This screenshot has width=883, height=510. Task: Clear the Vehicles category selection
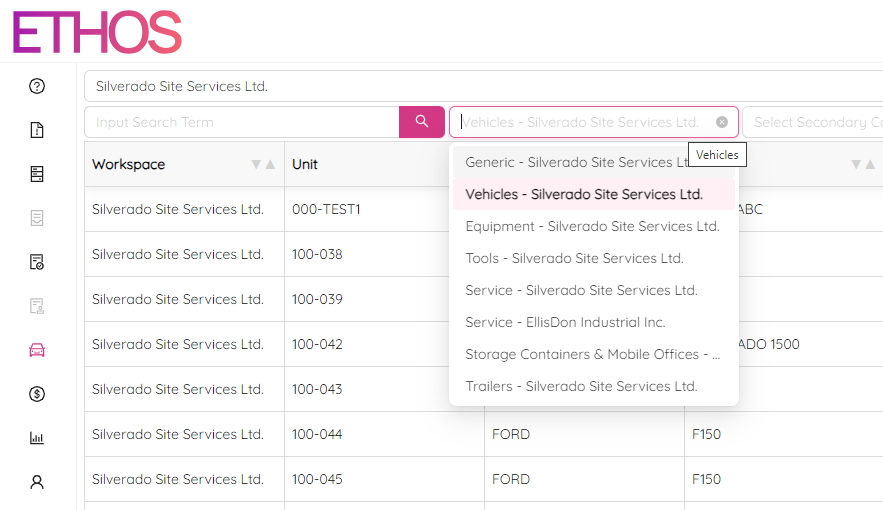click(722, 122)
